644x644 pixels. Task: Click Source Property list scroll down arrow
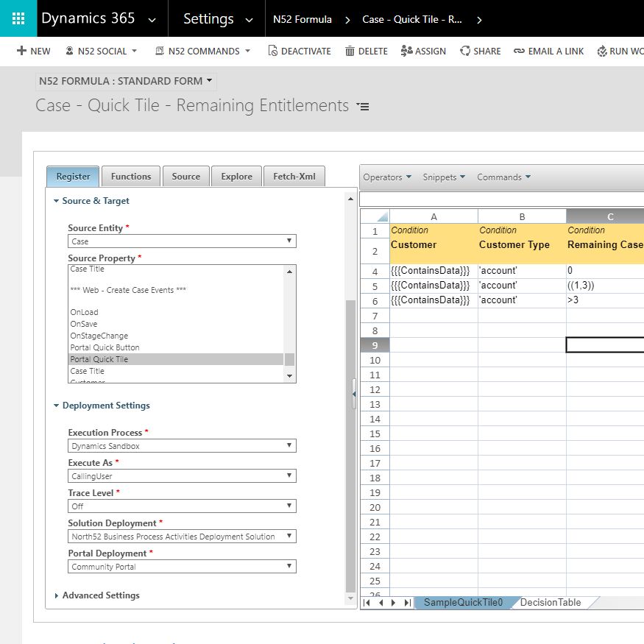pos(289,376)
